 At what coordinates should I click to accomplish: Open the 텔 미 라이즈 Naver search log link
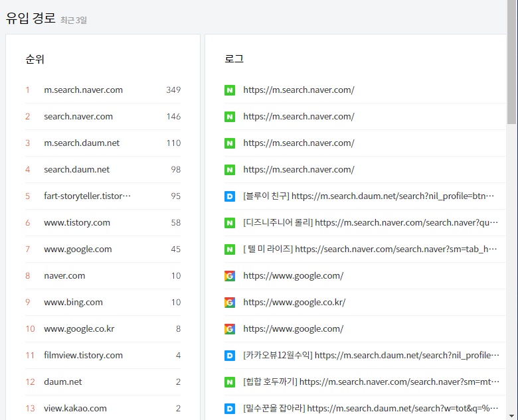(370, 249)
